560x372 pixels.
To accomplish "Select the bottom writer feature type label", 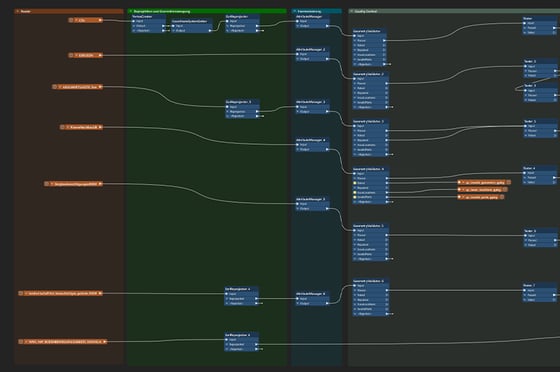I will [482, 197].
